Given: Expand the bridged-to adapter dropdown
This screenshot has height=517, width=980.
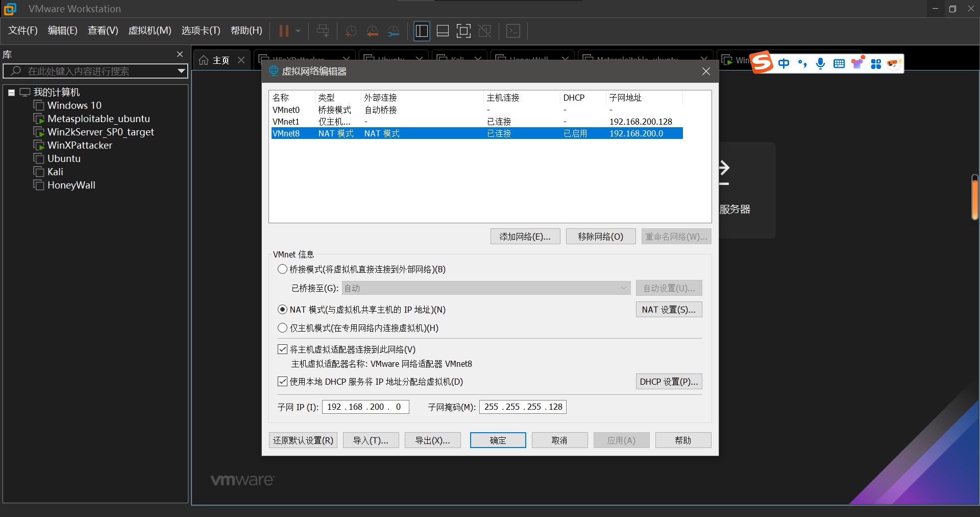Looking at the screenshot, I should coord(624,288).
